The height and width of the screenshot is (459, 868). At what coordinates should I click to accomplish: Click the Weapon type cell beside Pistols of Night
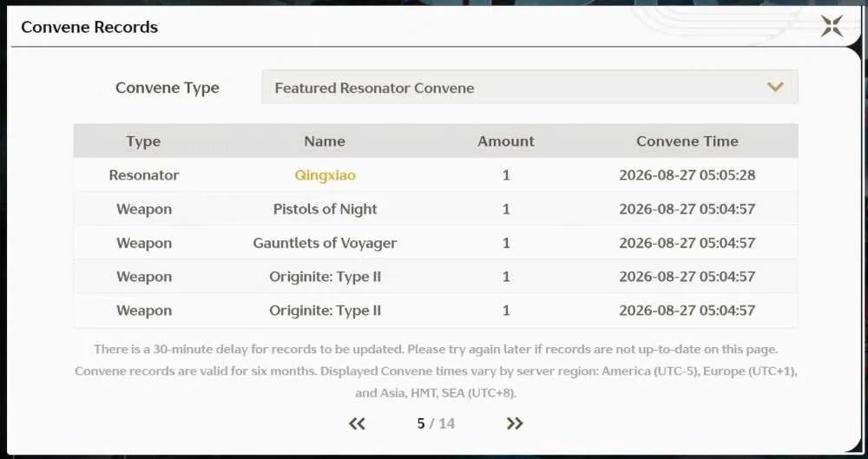(144, 209)
